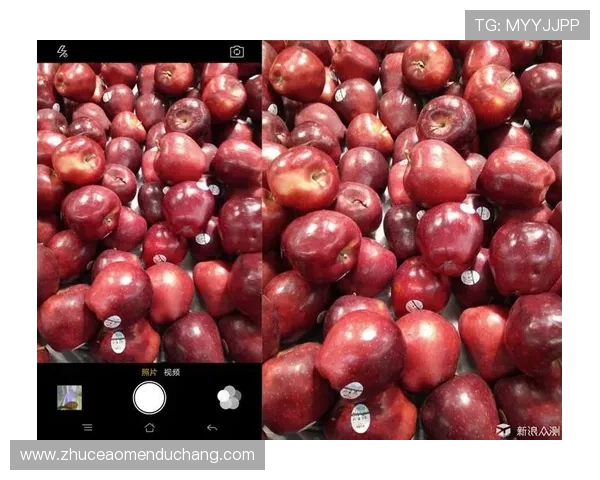This screenshot has height=480, width=600.
Task: Click the 新浪众测 watermark text
Action: click(538, 431)
